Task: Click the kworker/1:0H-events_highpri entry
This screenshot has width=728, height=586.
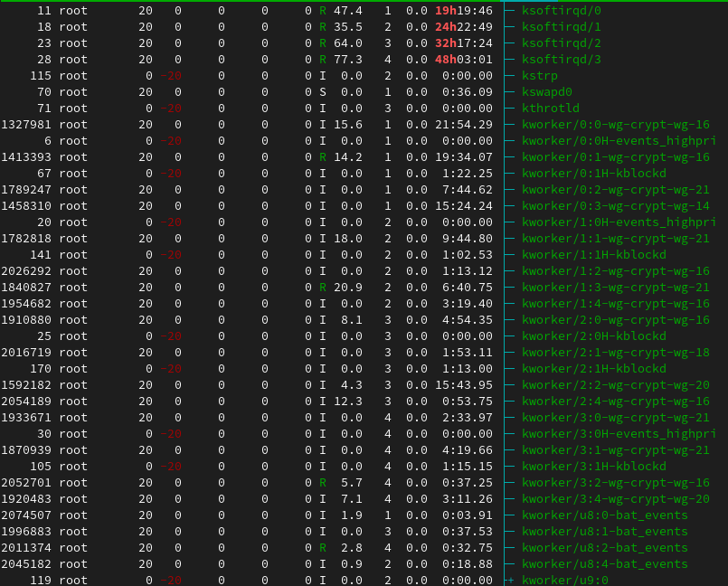Action: (619, 222)
